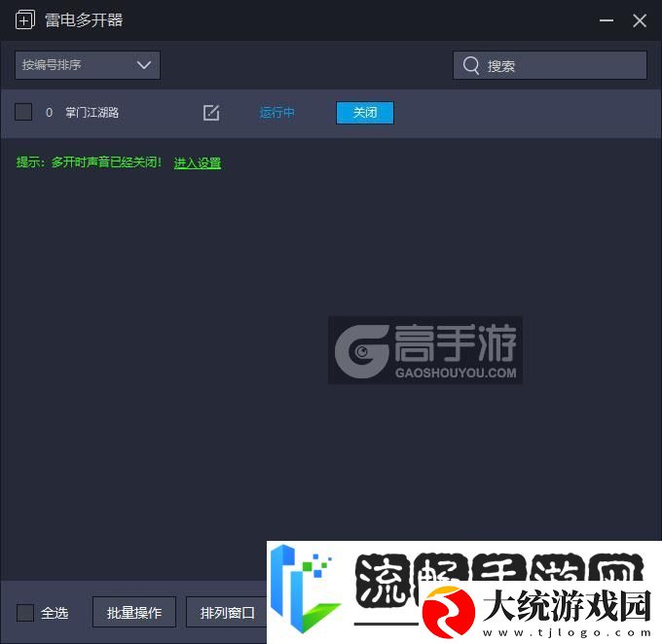
Task: Click the edit icon for 掌门江湖路
Action: (x=211, y=113)
